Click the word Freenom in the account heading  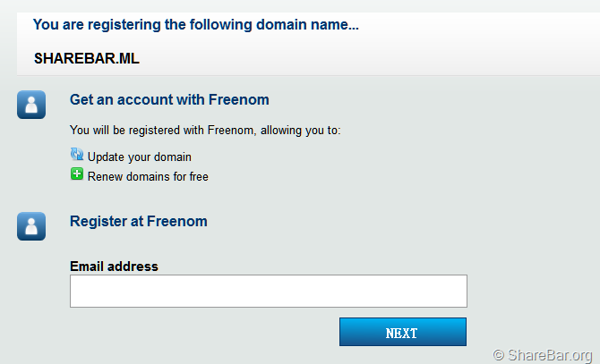coord(239,100)
